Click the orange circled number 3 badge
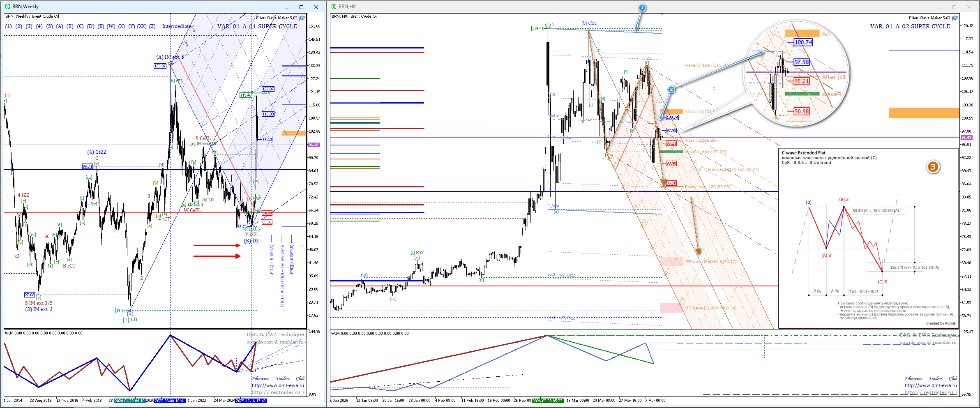The image size is (980, 408). [x=933, y=167]
